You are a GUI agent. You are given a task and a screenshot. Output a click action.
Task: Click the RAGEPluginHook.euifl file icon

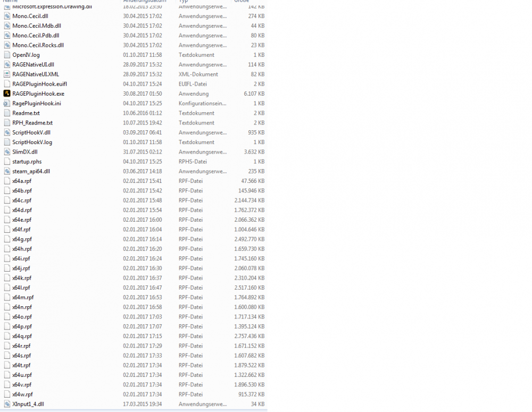click(7, 84)
